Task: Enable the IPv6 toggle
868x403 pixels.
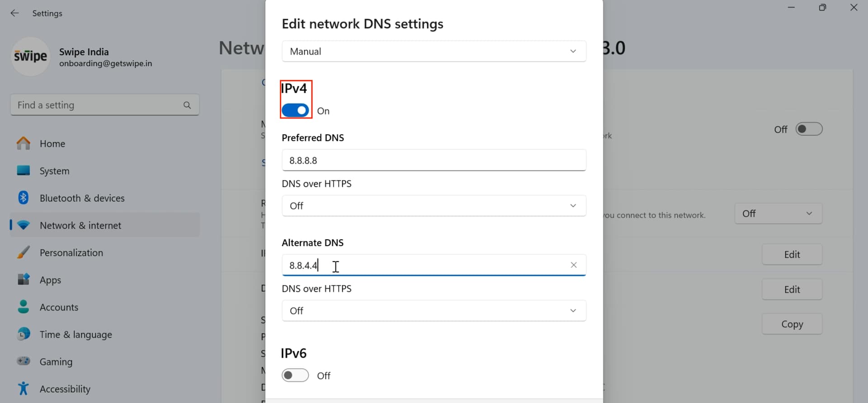Action: pyautogui.click(x=295, y=375)
